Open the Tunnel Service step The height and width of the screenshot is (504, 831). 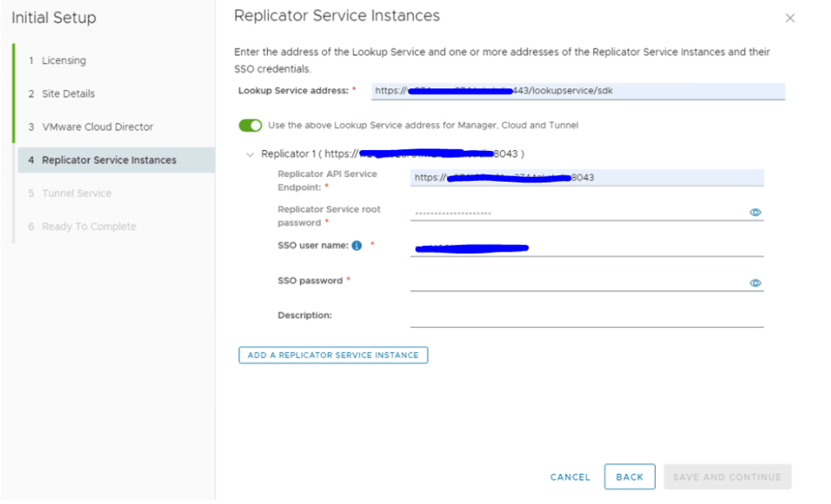(x=76, y=194)
